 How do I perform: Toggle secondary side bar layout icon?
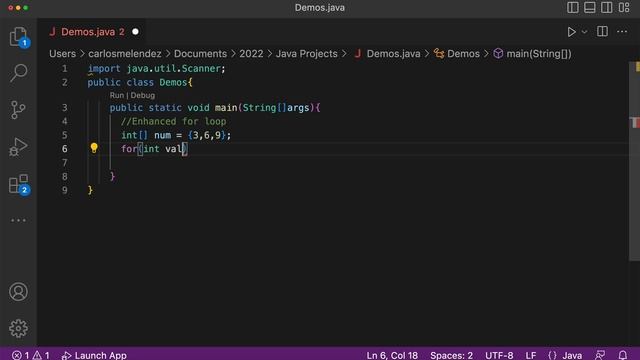[x=607, y=7]
